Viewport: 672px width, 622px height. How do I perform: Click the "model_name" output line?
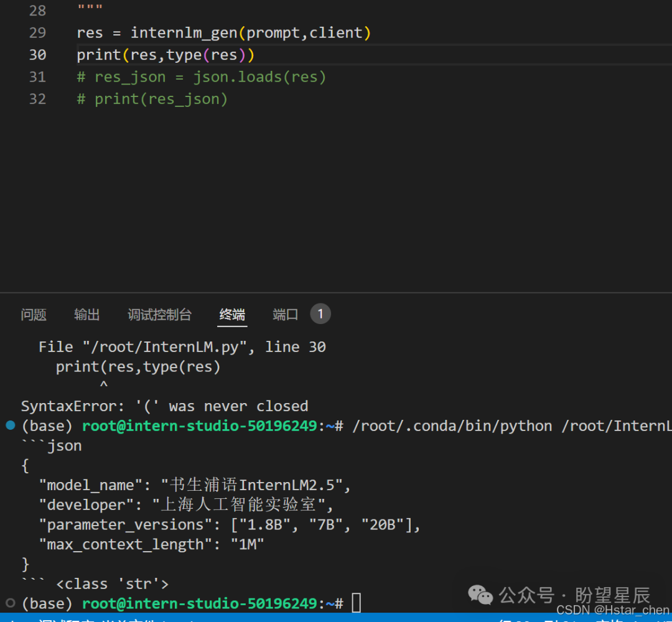(195, 485)
